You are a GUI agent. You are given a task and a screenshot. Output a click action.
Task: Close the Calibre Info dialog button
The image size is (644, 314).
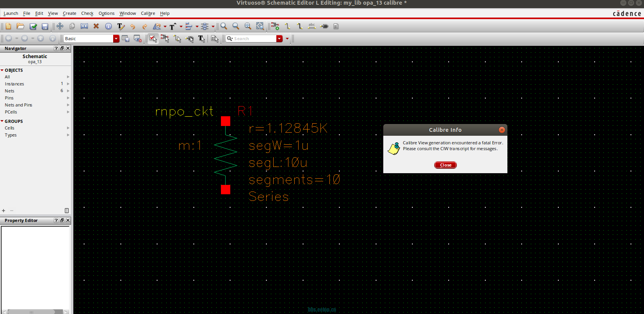point(445,165)
